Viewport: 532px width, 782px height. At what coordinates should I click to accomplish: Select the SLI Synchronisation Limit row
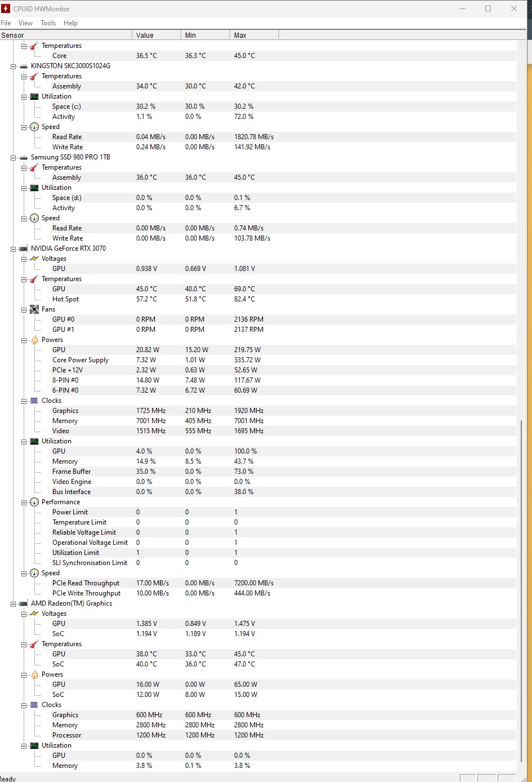pyautogui.click(x=258, y=563)
